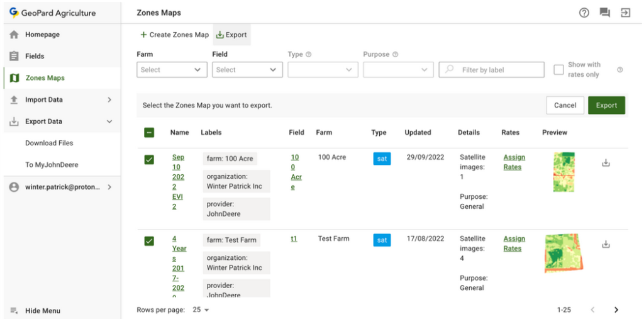Viewport: 644px width, 319px height.
Task: Open the 100 Acre map preview thumbnail
Action: click(564, 172)
